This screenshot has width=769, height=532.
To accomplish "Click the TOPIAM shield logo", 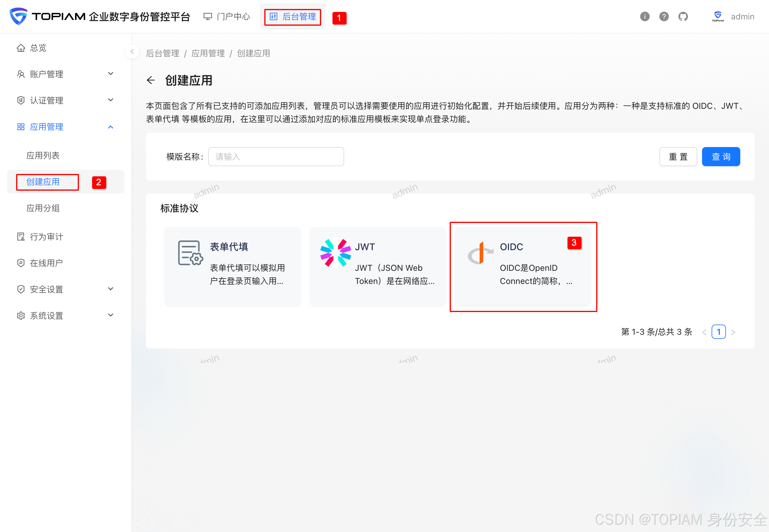I will [x=18, y=16].
